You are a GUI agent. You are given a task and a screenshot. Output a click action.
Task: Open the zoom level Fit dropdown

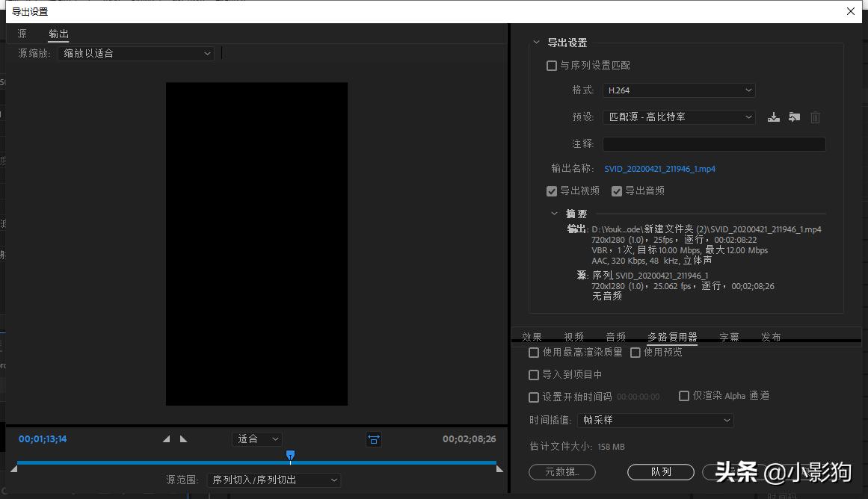(257, 438)
